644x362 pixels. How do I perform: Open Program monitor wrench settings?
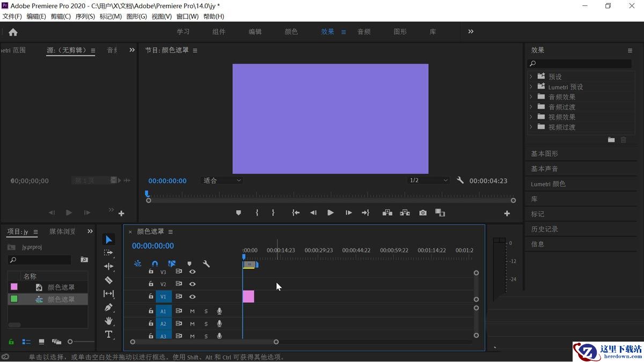click(x=460, y=180)
